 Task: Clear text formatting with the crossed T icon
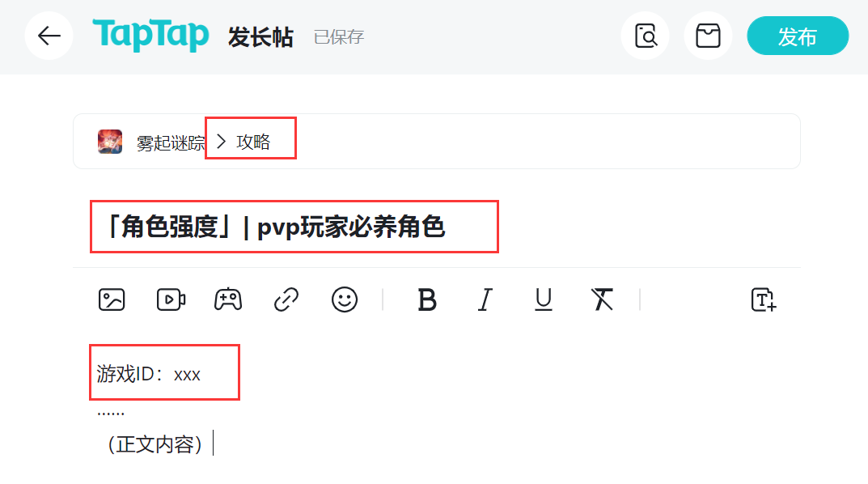coord(602,299)
